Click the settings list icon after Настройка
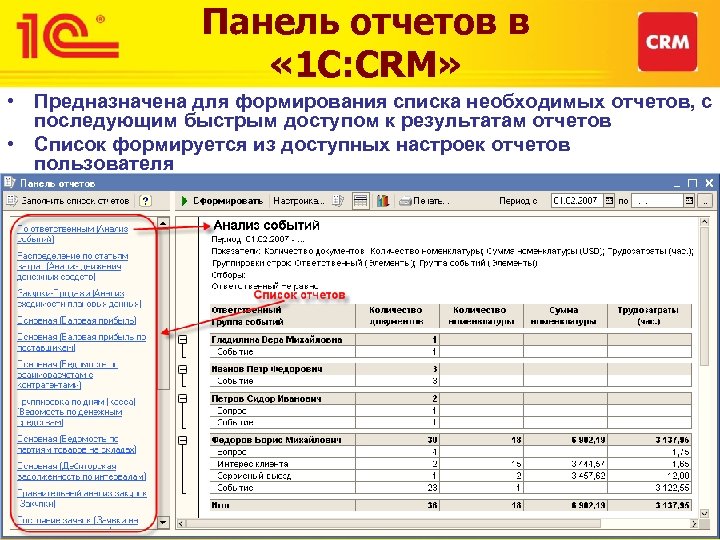The image size is (720, 540). (x=338, y=201)
